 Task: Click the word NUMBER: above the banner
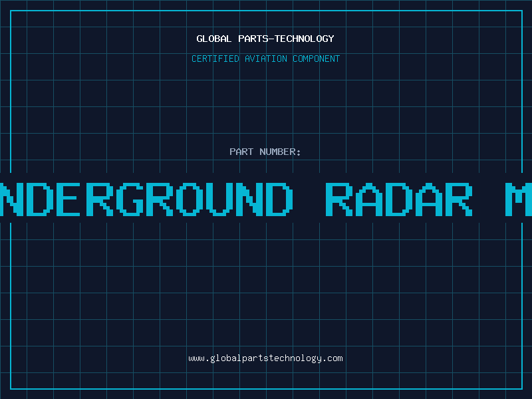281,152
